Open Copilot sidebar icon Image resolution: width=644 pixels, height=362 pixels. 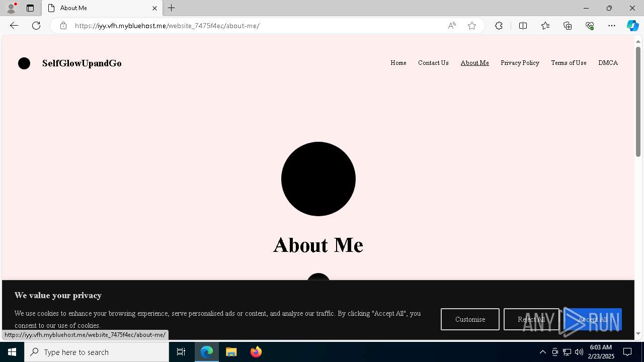coord(632,26)
